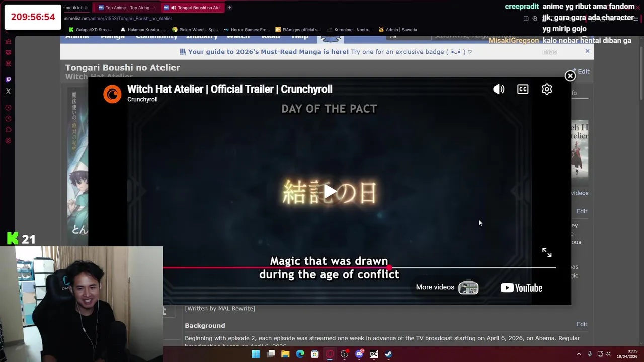The image size is (644, 362).
Task: Open Task View on the taskbar
Action: (x=271, y=354)
